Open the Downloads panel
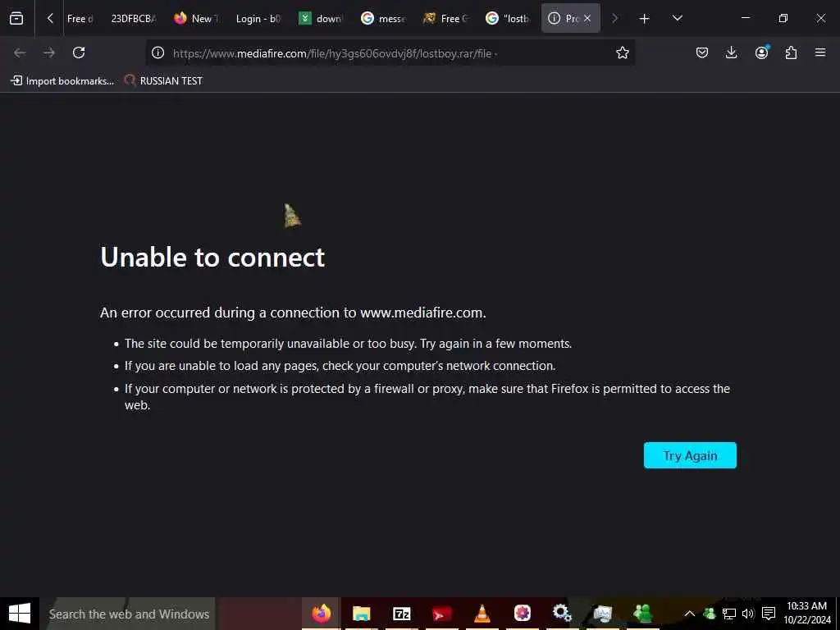The height and width of the screenshot is (630, 840). point(731,52)
